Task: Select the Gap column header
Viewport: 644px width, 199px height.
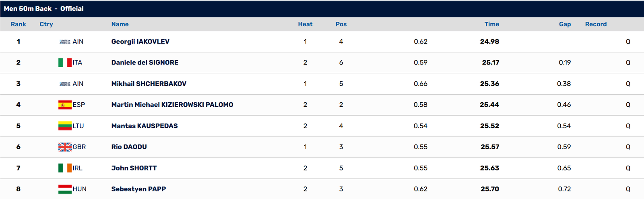Action: (565, 24)
